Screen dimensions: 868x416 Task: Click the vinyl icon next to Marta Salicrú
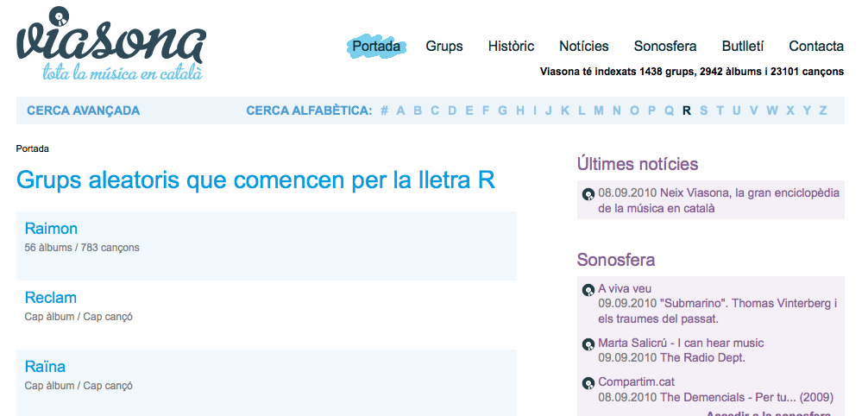[588, 344]
